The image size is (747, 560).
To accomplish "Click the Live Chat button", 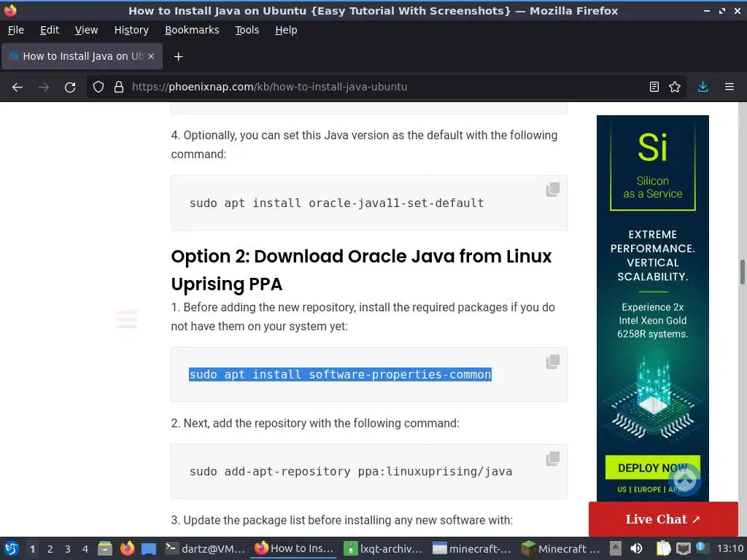I will click(663, 519).
